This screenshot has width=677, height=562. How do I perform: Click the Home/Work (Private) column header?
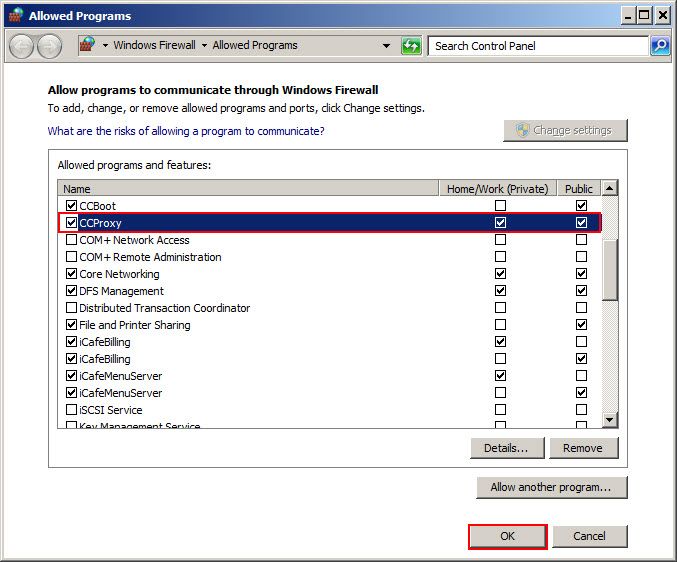[497, 189]
